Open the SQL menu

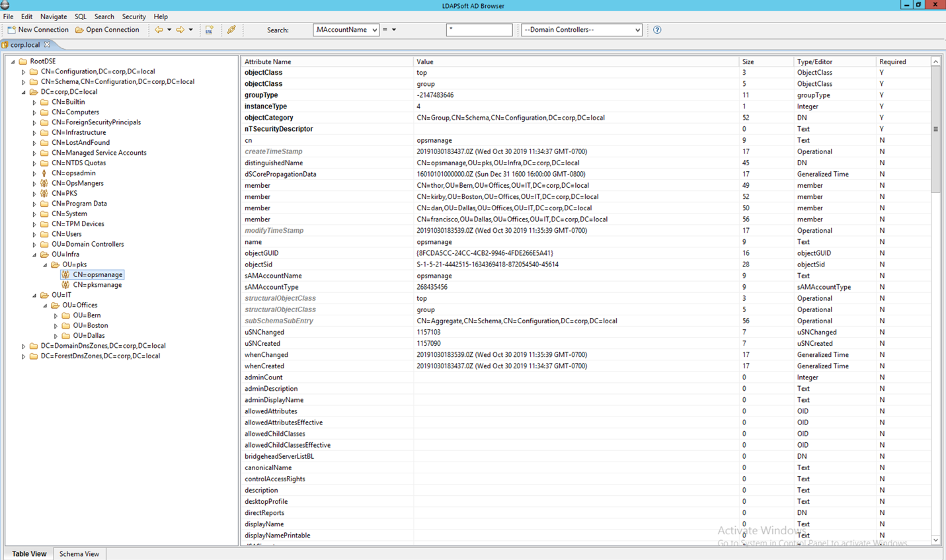[x=81, y=17]
